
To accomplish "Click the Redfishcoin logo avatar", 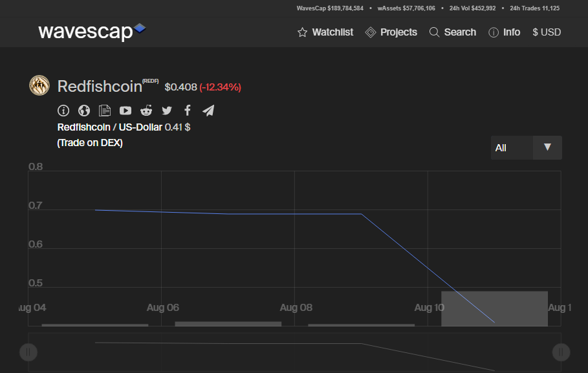I will pyautogui.click(x=39, y=85).
